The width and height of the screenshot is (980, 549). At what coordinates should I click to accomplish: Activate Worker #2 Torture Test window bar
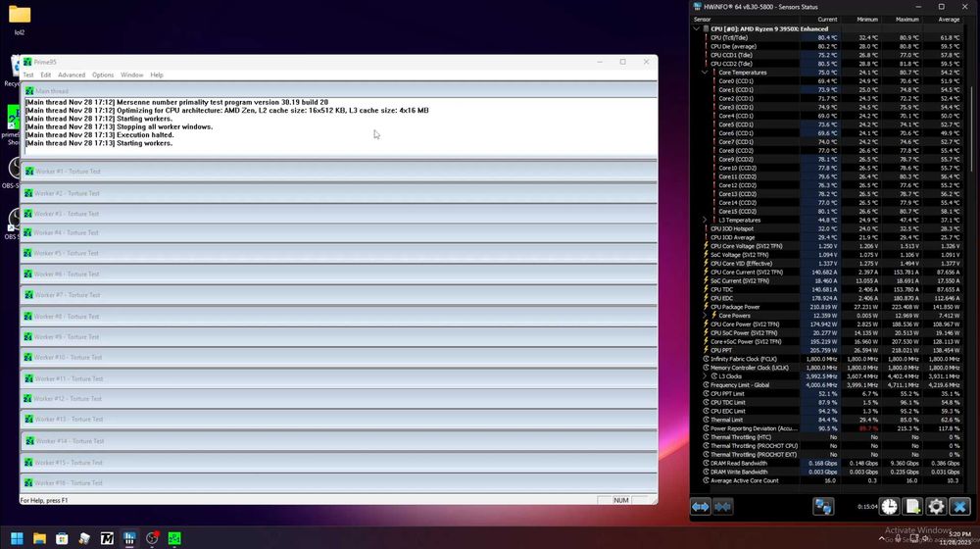coord(339,193)
